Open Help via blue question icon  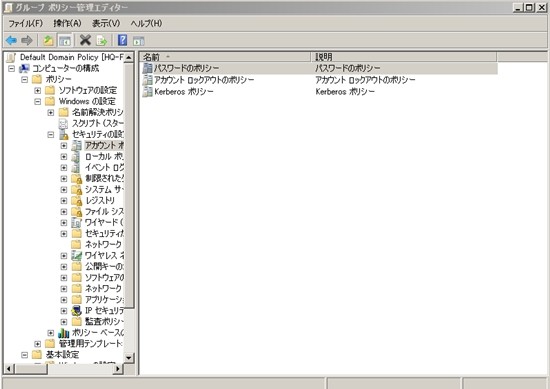coord(122,40)
